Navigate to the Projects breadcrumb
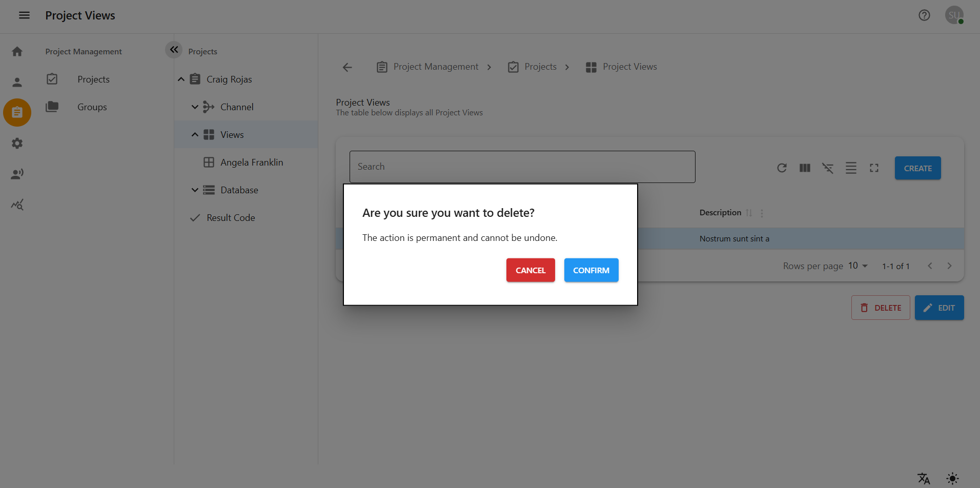 point(540,67)
